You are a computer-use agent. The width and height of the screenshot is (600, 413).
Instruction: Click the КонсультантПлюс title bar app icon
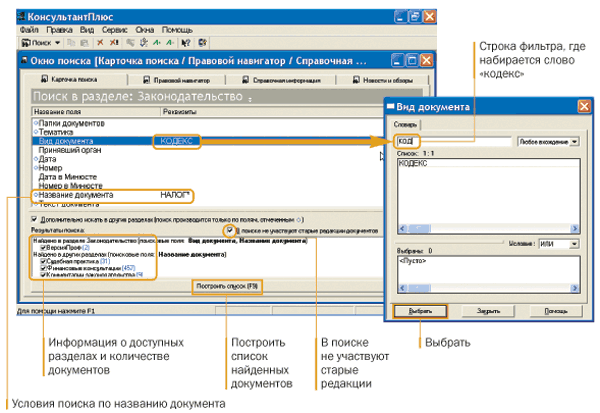[21, 16]
